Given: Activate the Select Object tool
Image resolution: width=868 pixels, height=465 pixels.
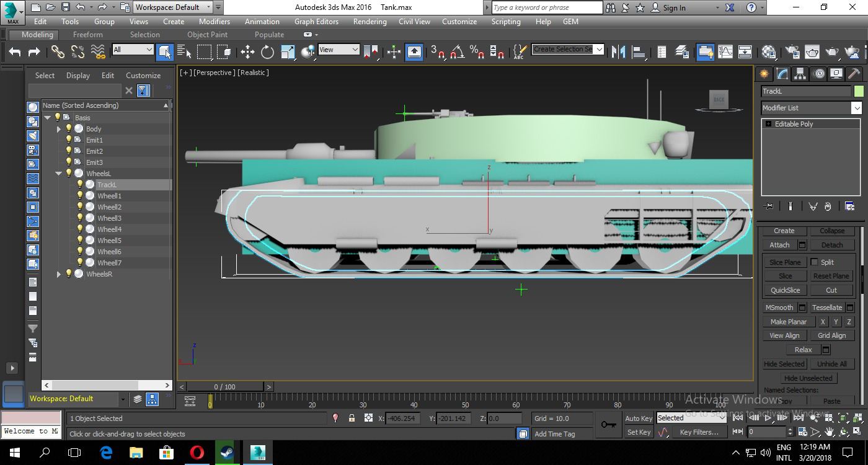Looking at the screenshot, I should 165,51.
